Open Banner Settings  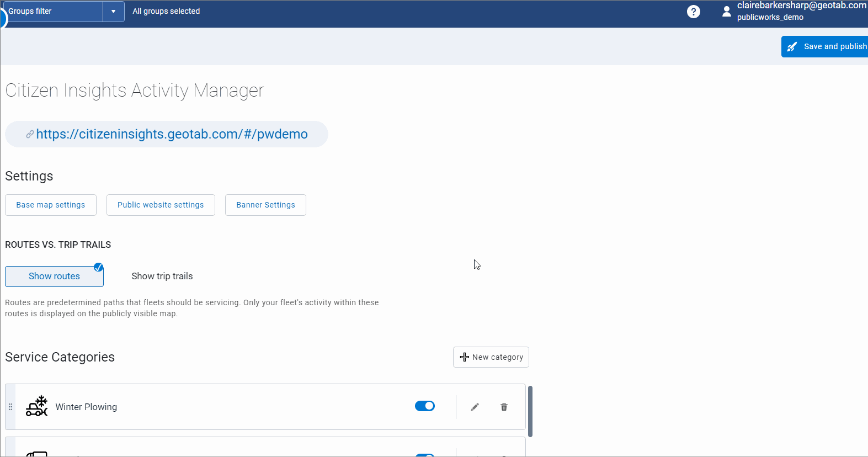[265, 205]
